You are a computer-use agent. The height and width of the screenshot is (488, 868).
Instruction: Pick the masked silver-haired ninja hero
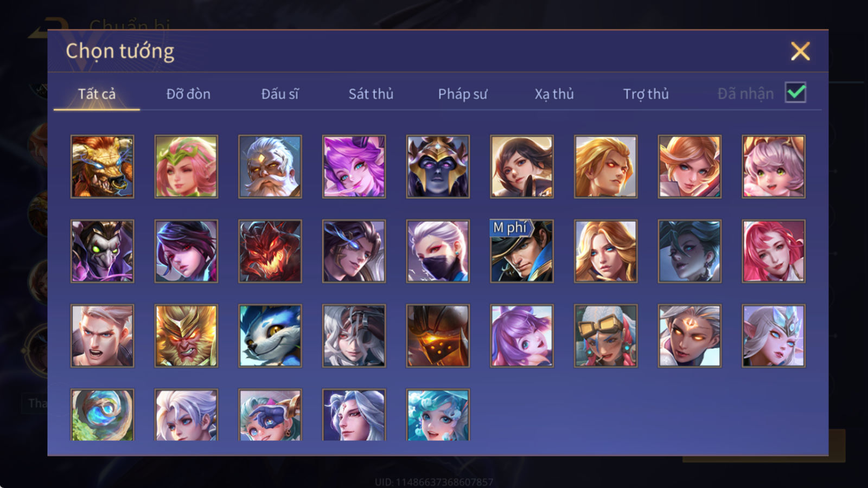[x=438, y=251]
